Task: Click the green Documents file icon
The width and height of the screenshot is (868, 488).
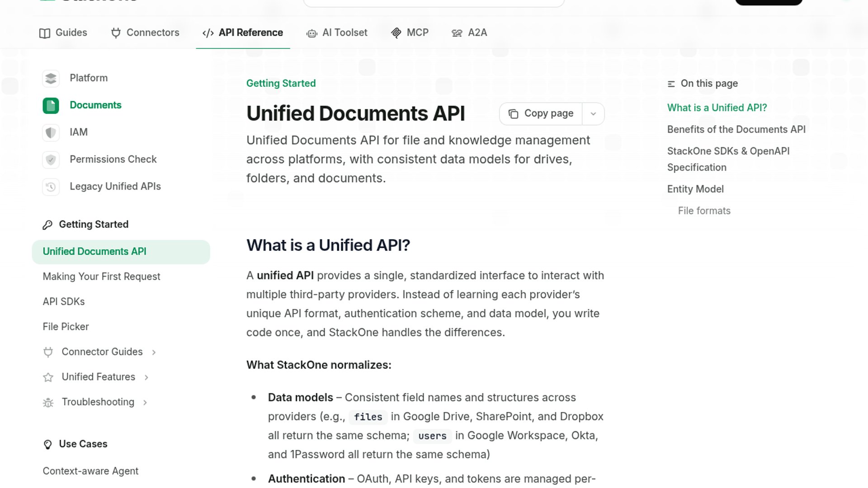Action: 51,105
